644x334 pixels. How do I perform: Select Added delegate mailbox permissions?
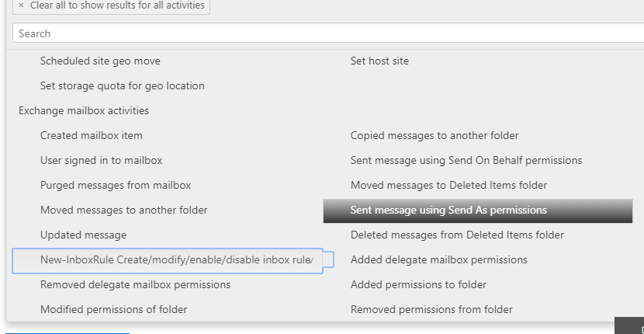438,259
